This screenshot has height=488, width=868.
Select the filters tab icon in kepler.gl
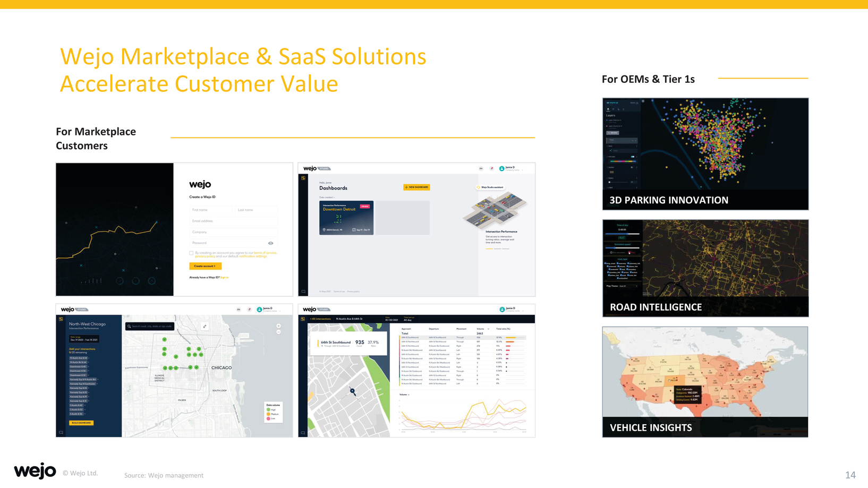tap(613, 109)
